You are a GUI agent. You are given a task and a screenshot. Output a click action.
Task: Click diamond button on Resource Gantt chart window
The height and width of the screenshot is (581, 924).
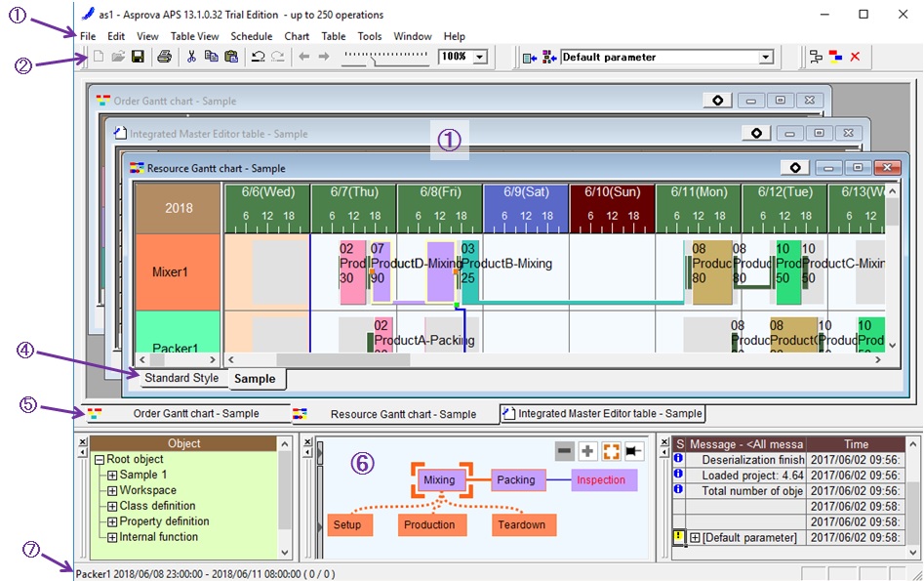(795, 168)
